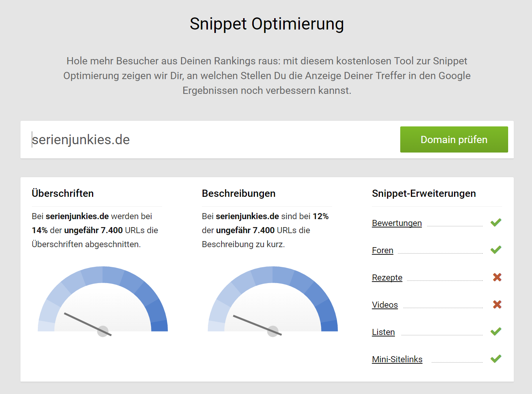532x394 pixels.
Task: Open the Foren snippet link
Action: click(382, 251)
